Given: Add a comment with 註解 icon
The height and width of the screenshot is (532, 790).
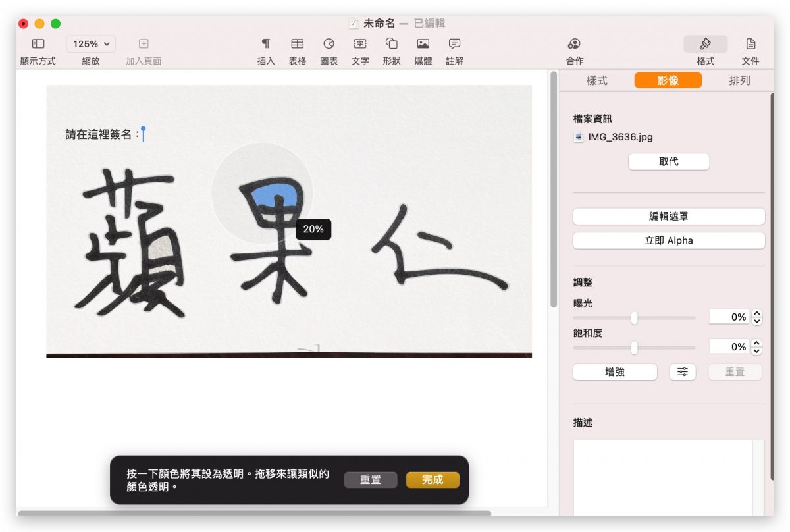Looking at the screenshot, I should pos(454,43).
